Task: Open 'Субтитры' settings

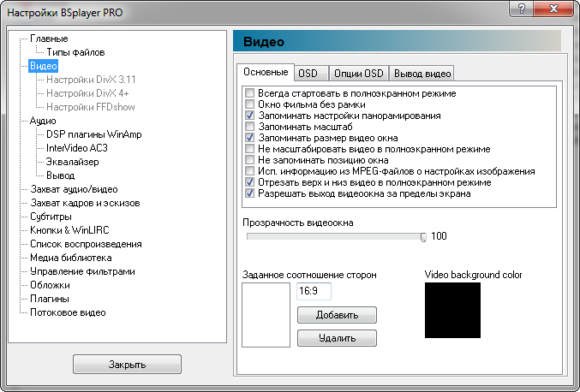Action: tap(51, 217)
